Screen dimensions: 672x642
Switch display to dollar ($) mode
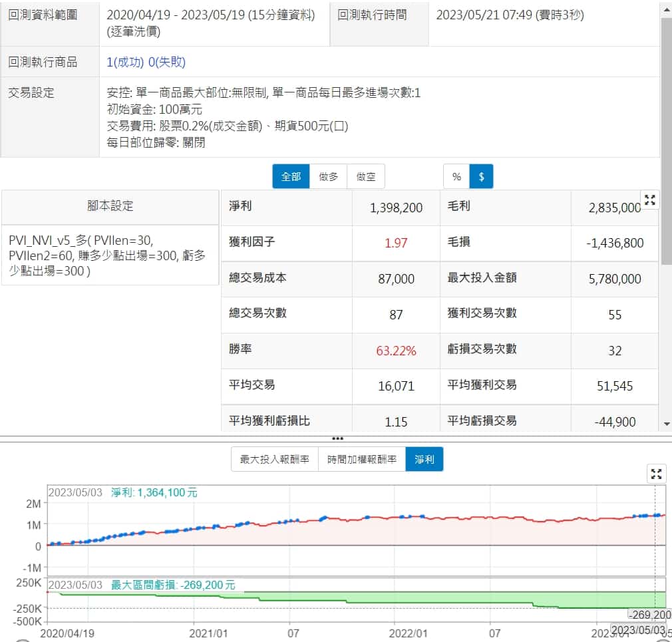(481, 176)
